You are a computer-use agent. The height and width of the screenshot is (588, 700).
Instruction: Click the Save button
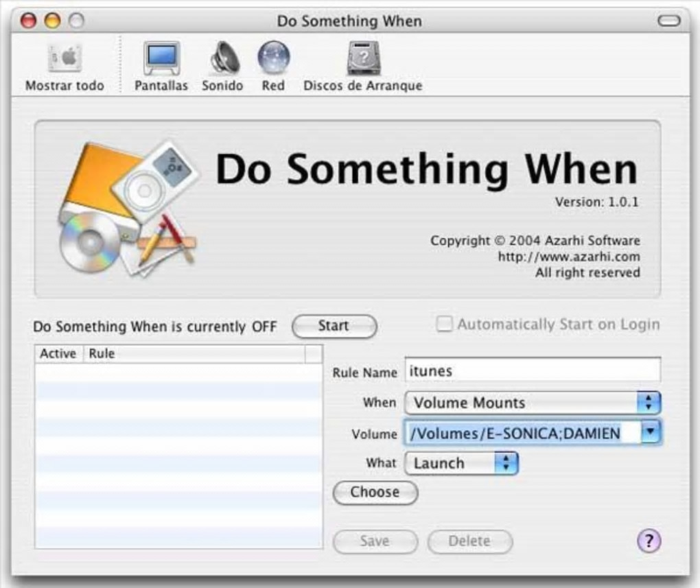click(375, 541)
